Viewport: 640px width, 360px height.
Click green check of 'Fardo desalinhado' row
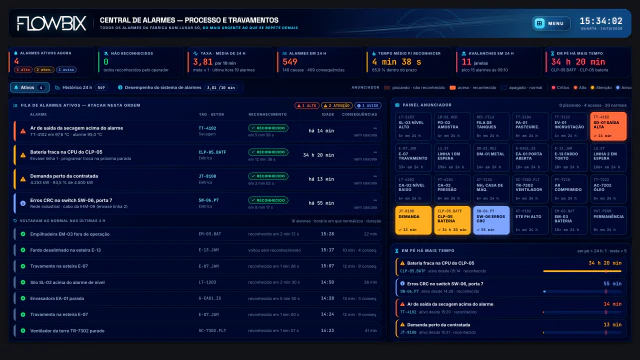pyautogui.click(x=23, y=250)
